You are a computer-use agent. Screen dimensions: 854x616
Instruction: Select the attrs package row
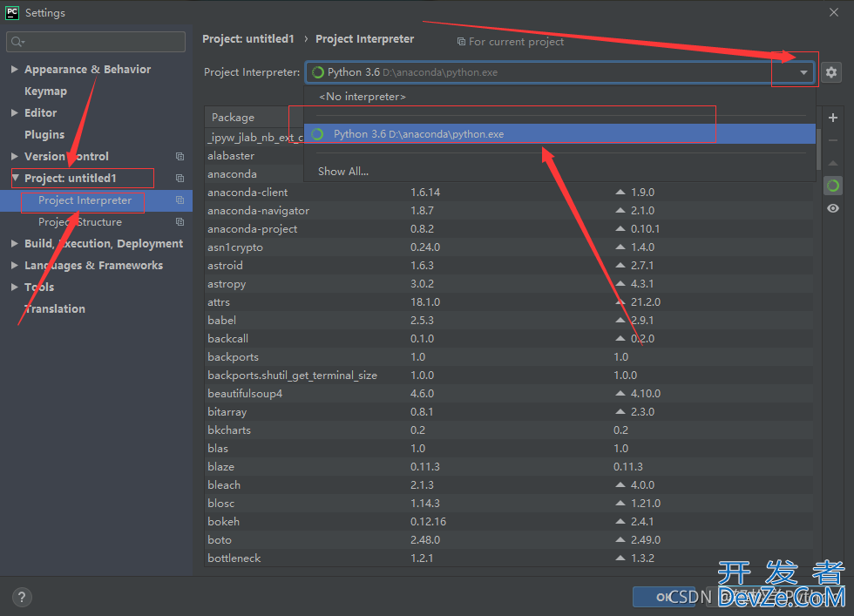509,301
